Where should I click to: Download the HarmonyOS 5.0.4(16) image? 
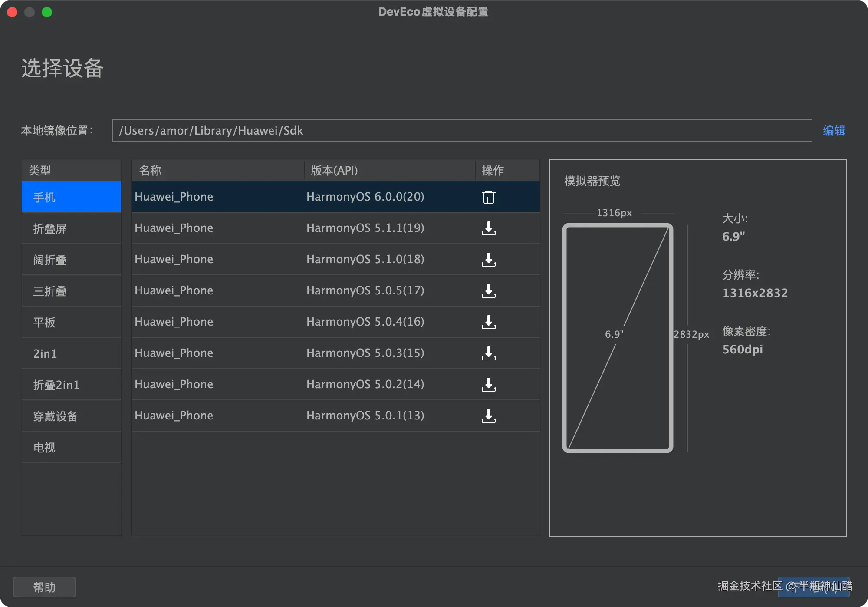[x=488, y=322]
